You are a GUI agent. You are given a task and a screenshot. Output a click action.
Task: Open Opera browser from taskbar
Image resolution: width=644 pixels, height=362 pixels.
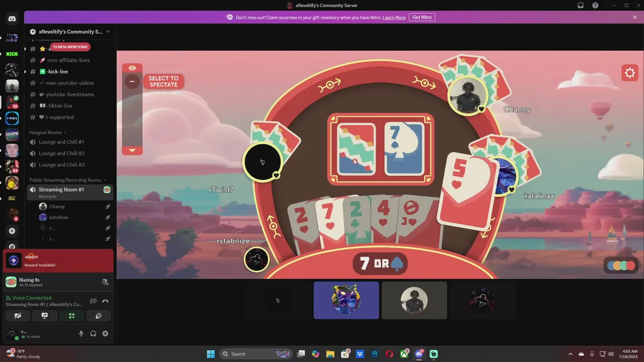pyautogui.click(x=389, y=354)
